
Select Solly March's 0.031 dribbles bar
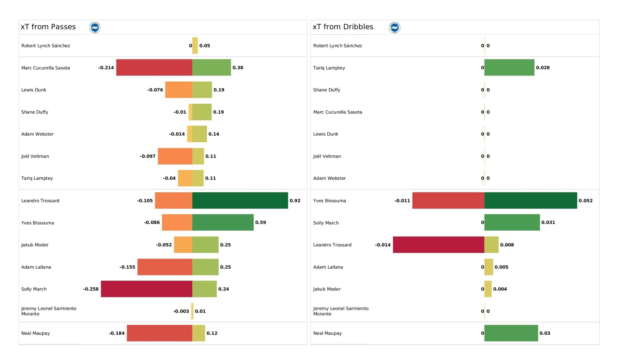click(x=512, y=222)
